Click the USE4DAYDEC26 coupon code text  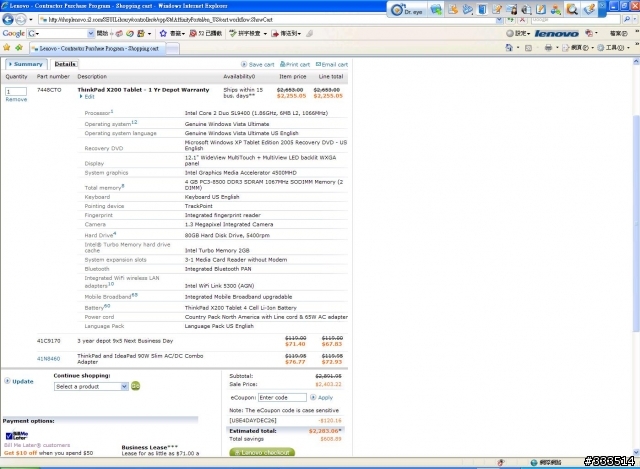pyautogui.click(x=253, y=420)
